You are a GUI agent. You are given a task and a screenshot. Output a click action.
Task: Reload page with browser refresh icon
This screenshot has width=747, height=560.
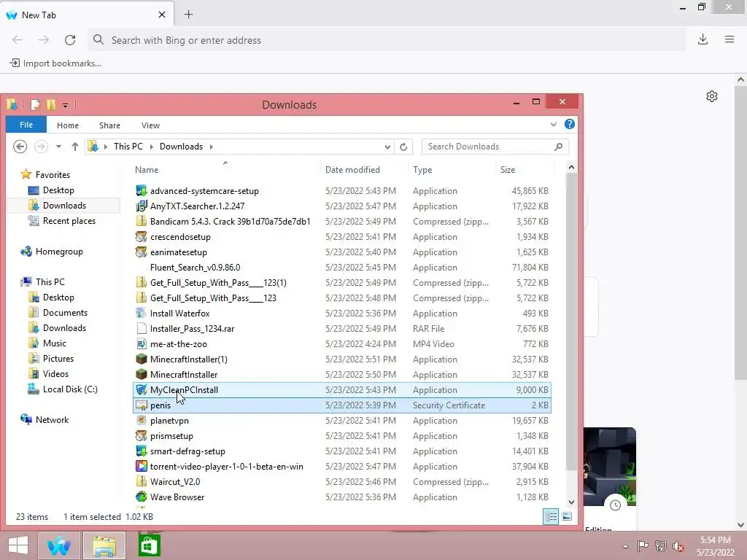coord(70,40)
